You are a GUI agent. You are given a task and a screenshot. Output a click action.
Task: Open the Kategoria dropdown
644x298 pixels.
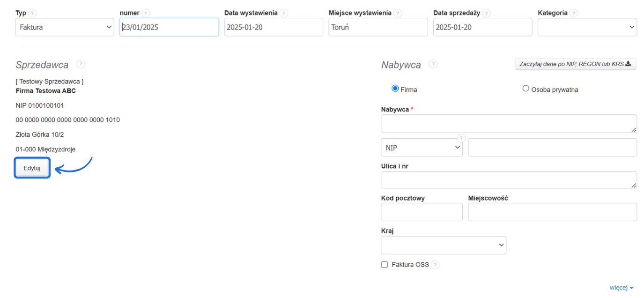tap(587, 27)
